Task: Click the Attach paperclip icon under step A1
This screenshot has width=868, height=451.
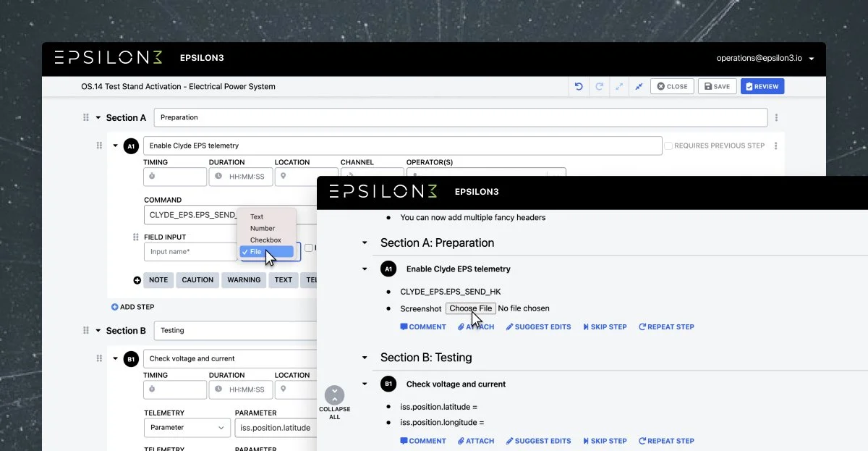Action: [461, 326]
